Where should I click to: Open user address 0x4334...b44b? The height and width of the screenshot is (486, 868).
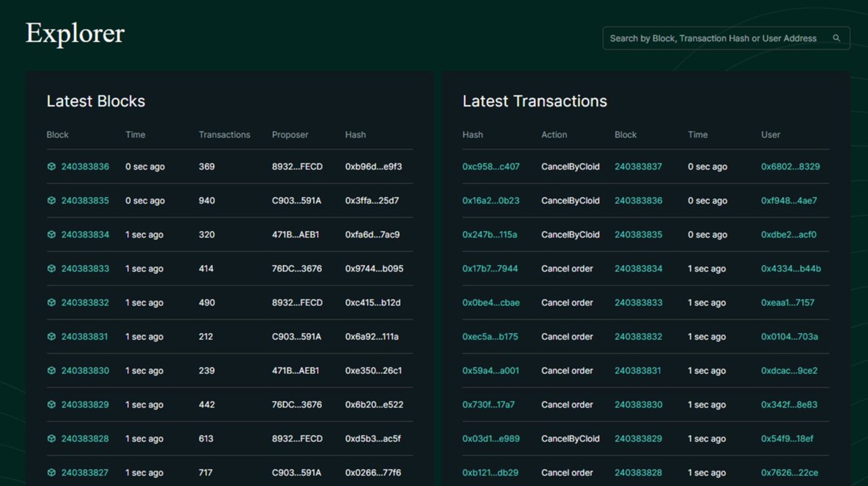click(791, 268)
